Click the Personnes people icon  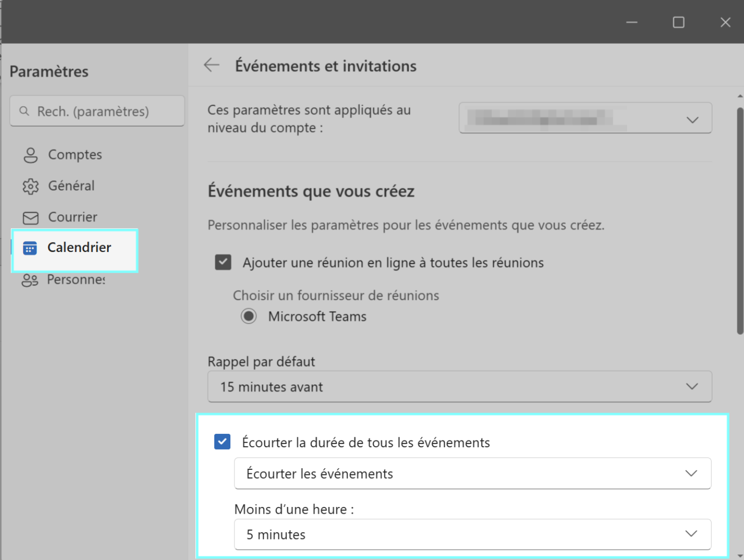(x=30, y=280)
